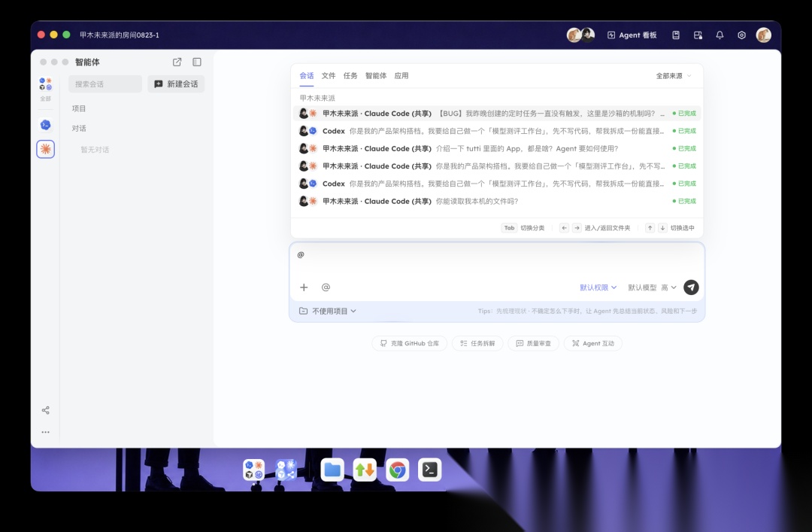The width and height of the screenshot is (812, 532).
Task: Switch to the 会话 tab
Action: click(x=307, y=76)
